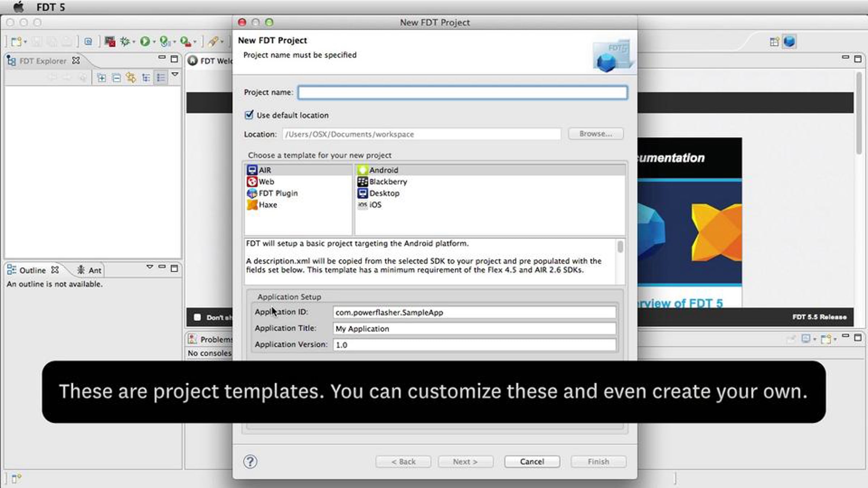Image resolution: width=868 pixels, height=488 pixels.
Task: Select the Blackberry template
Action: (388, 182)
